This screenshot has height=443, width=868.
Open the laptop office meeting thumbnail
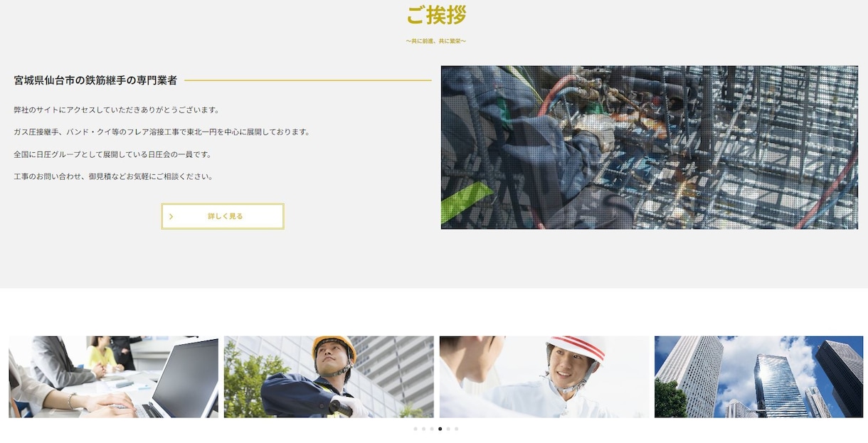(114, 377)
